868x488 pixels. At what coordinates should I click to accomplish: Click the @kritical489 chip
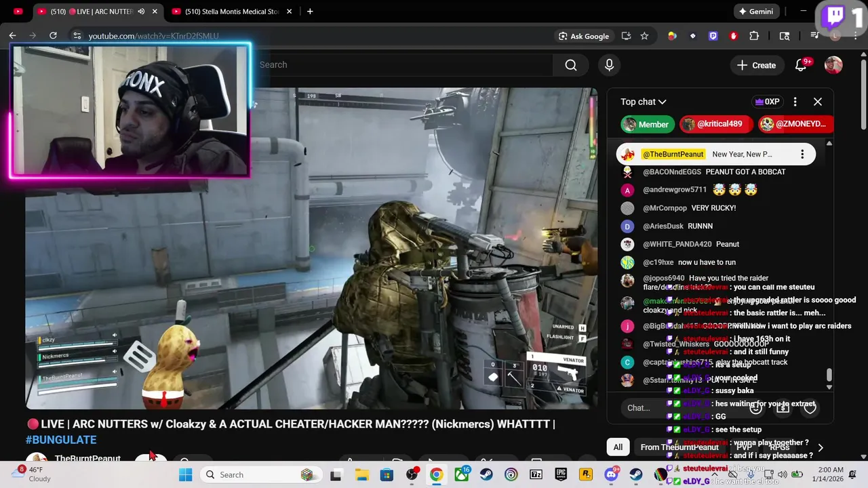coord(715,124)
